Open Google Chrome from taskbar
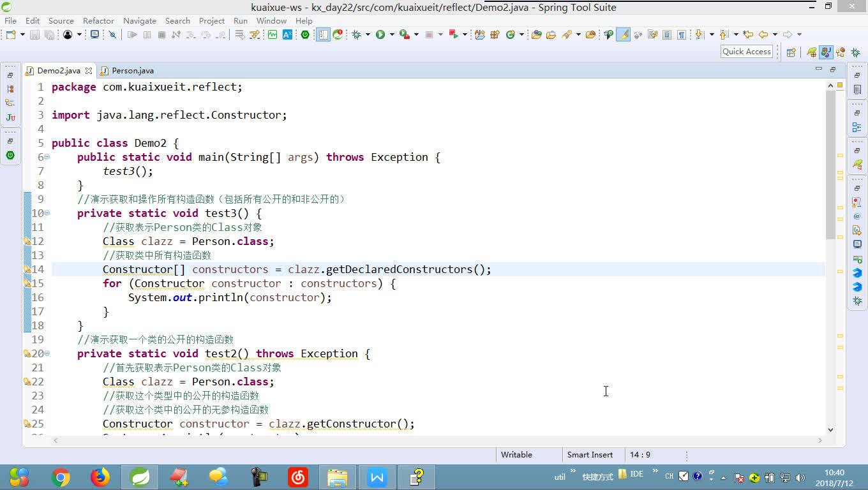Image resolution: width=868 pixels, height=490 pixels. pyautogui.click(x=61, y=477)
